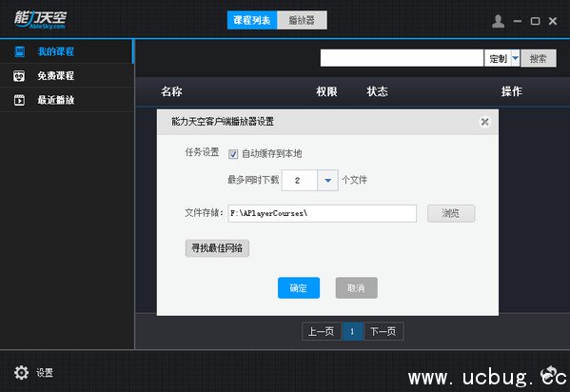Click 浏览 to choose storage folder
This screenshot has width=570, height=392.
pos(451,213)
